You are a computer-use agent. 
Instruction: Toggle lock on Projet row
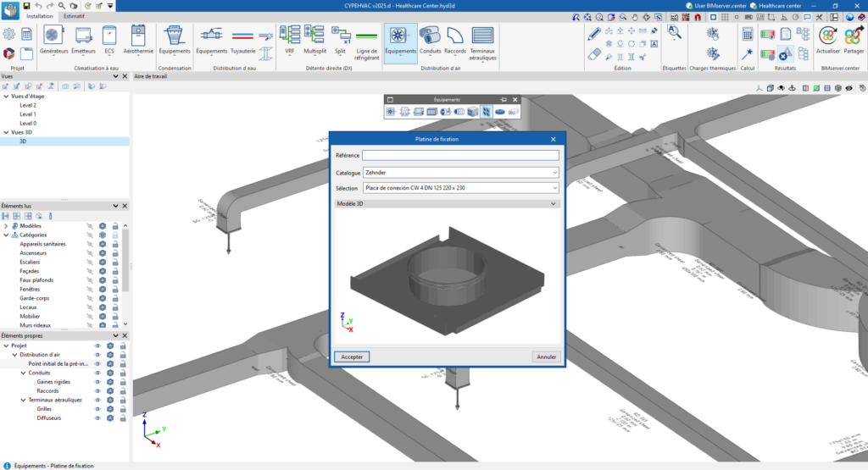[x=123, y=346]
